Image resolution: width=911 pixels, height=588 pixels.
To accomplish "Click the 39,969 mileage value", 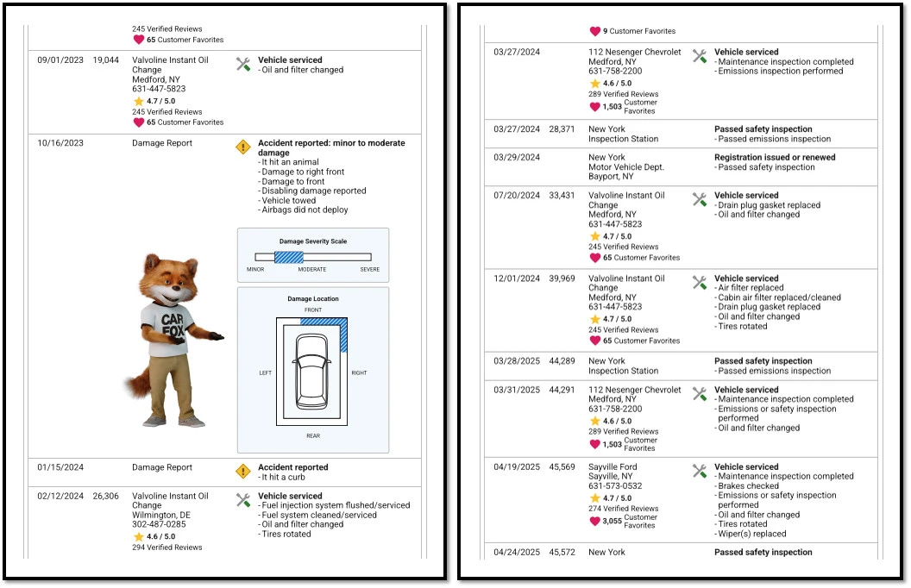I will click(562, 278).
